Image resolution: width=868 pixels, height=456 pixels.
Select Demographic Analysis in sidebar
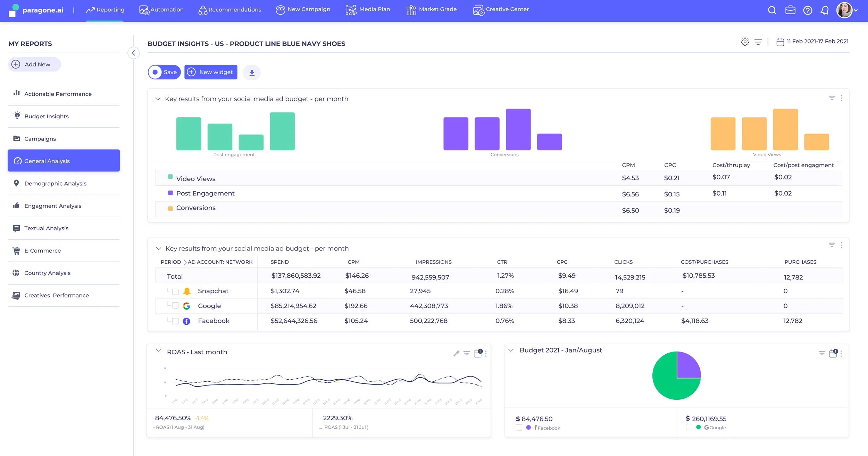point(55,183)
